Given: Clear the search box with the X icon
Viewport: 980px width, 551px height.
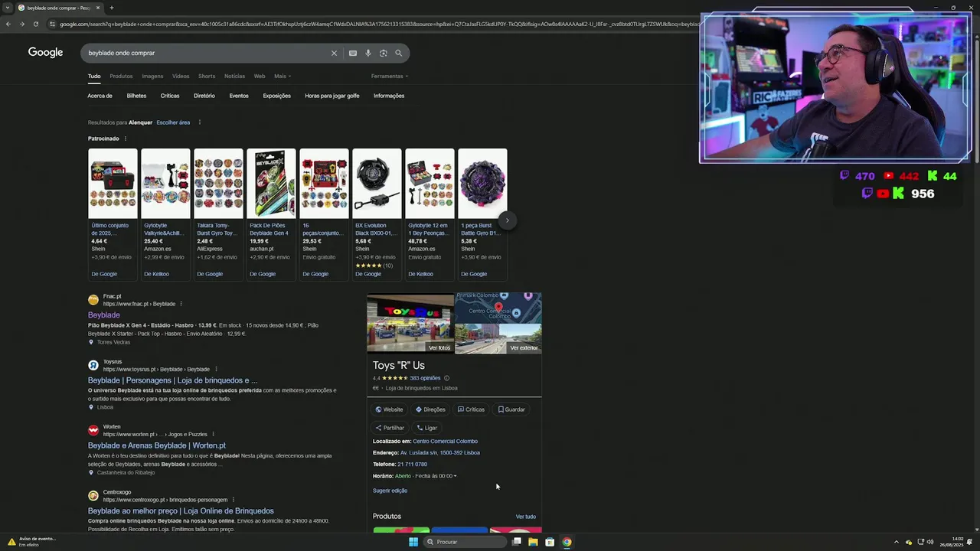Looking at the screenshot, I should coord(334,53).
